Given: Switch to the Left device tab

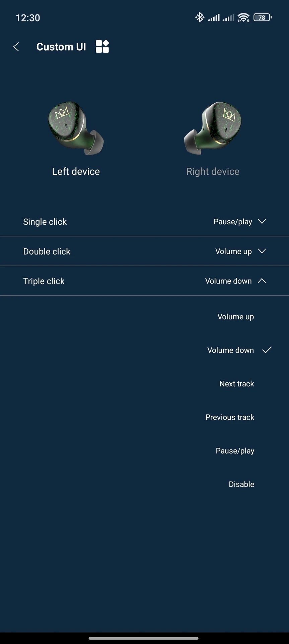Looking at the screenshot, I should (76, 171).
